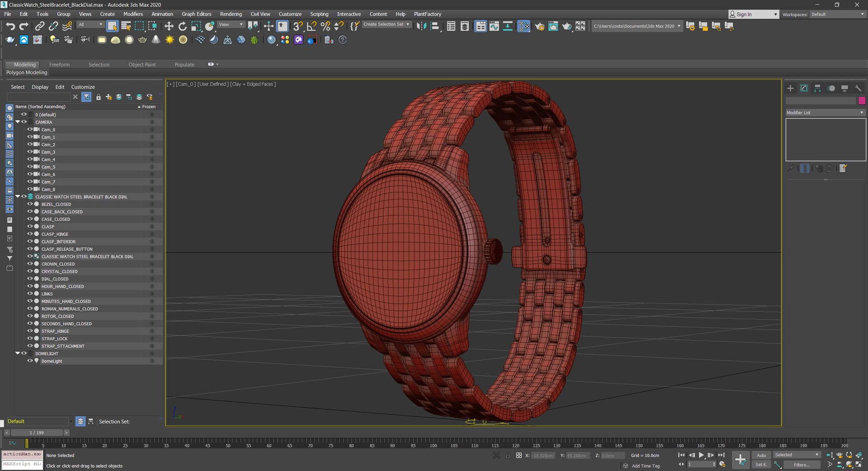Click the Rotate tool icon
This screenshot has height=471, width=868.
pos(182,26)
